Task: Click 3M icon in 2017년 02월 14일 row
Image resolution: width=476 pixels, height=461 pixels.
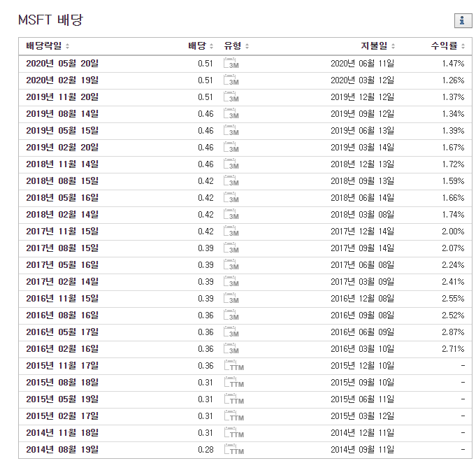Action: [231, 282]
